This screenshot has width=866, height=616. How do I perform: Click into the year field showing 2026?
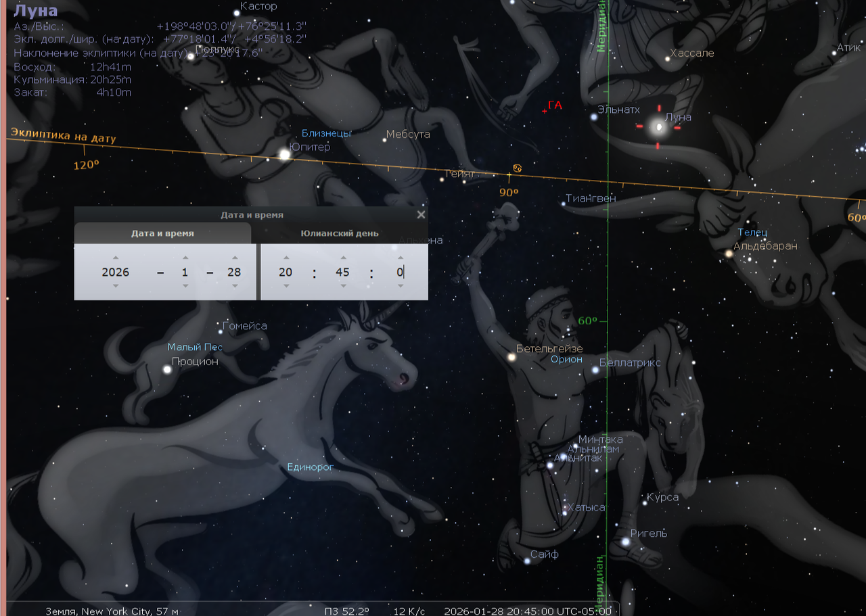pos(116,273)
